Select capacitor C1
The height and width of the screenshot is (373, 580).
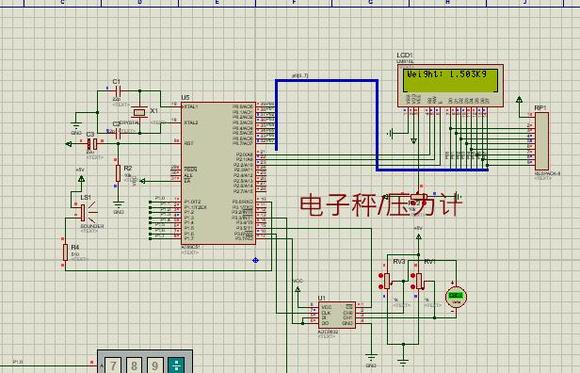pos(118,90)
